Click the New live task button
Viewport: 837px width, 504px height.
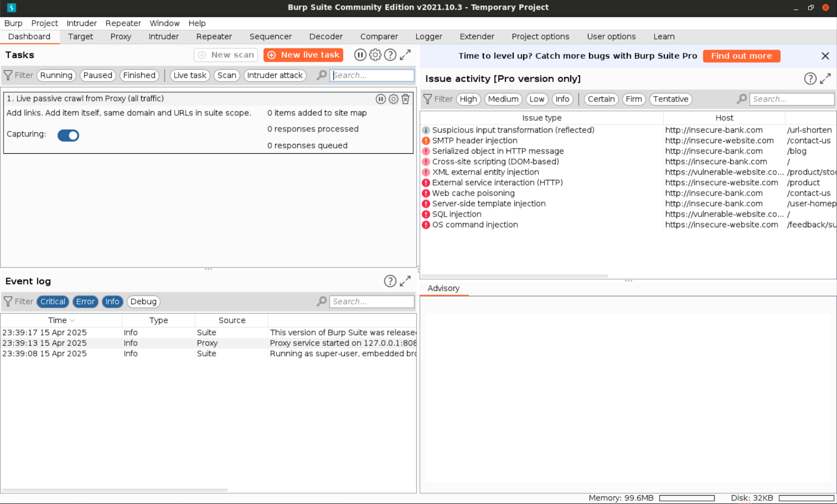303,55
